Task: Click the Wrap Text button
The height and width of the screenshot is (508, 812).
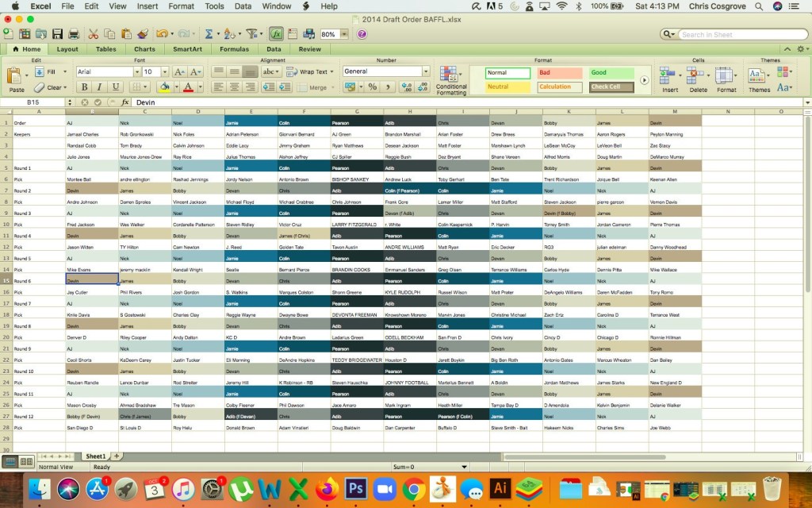Action: [x=312, y=71]
